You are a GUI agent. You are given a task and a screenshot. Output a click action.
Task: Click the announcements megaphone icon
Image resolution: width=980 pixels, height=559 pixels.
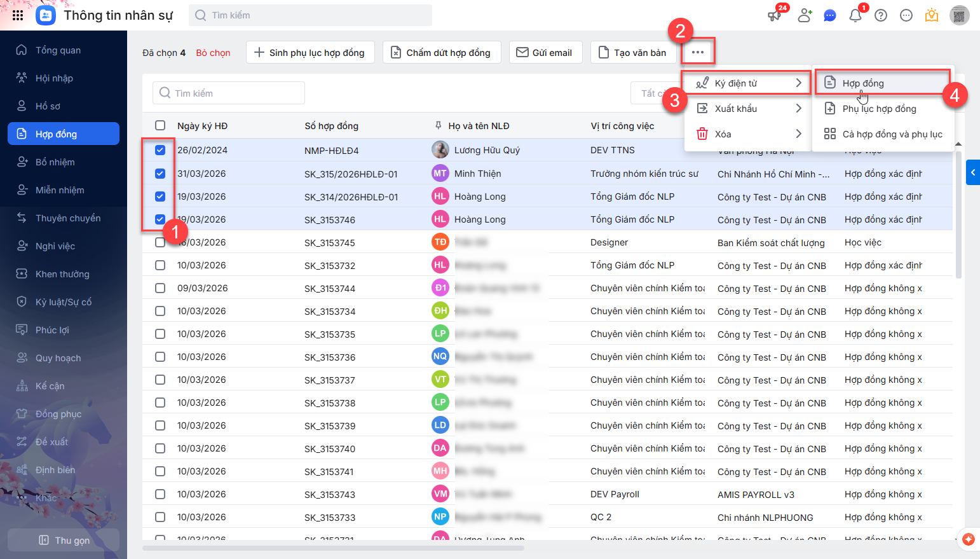774,15
